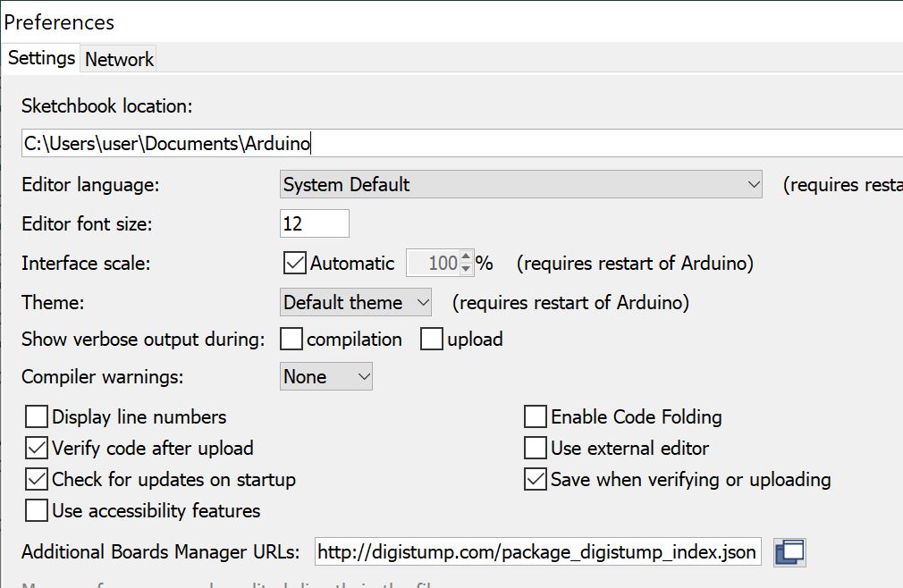Click the Editor font size field
Viewport: 903px width, 588px height.
(x=314, y=223)
